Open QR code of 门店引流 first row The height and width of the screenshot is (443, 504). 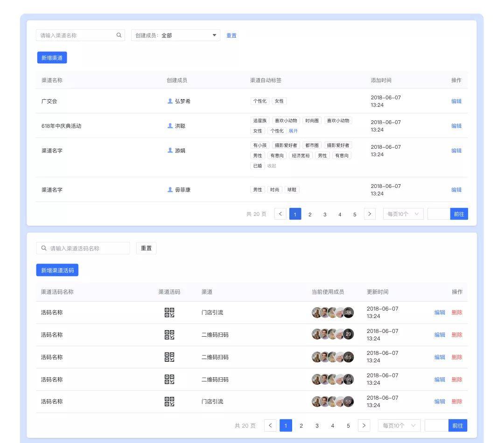[x=169, y=312]
